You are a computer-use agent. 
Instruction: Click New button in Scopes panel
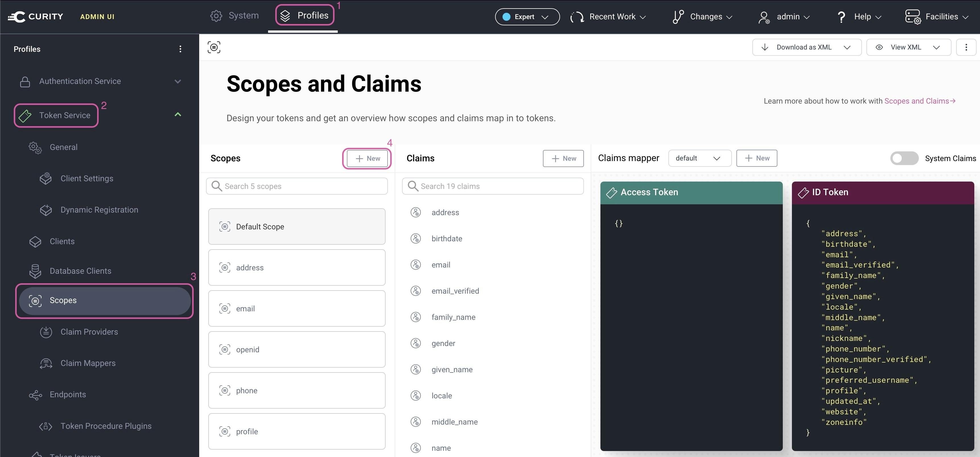[368, 158]
